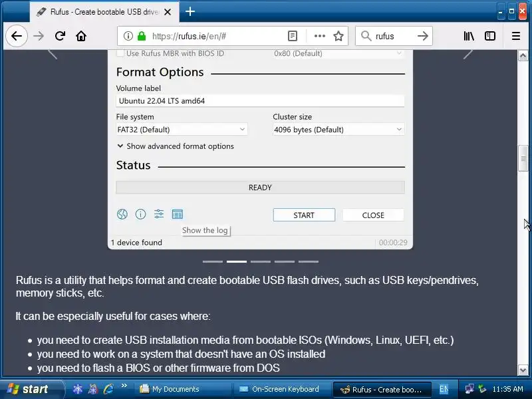Click the scrollbar down arrow
The width and height of the screenshot is (532, 399).
click(523, 370)
